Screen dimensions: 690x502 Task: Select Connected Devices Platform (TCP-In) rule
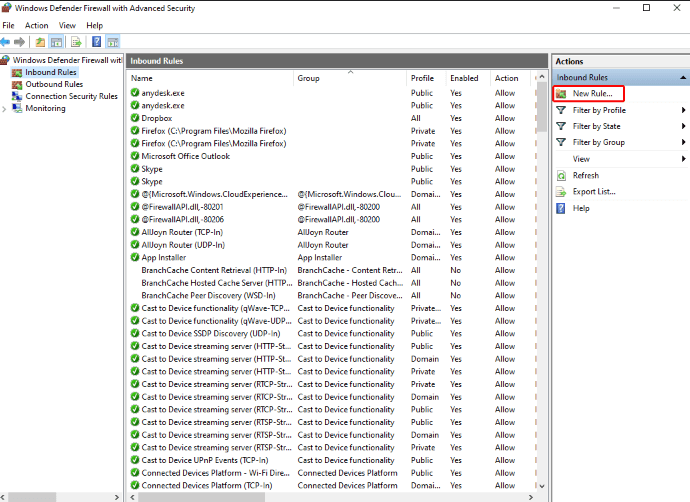click(207, 486)
